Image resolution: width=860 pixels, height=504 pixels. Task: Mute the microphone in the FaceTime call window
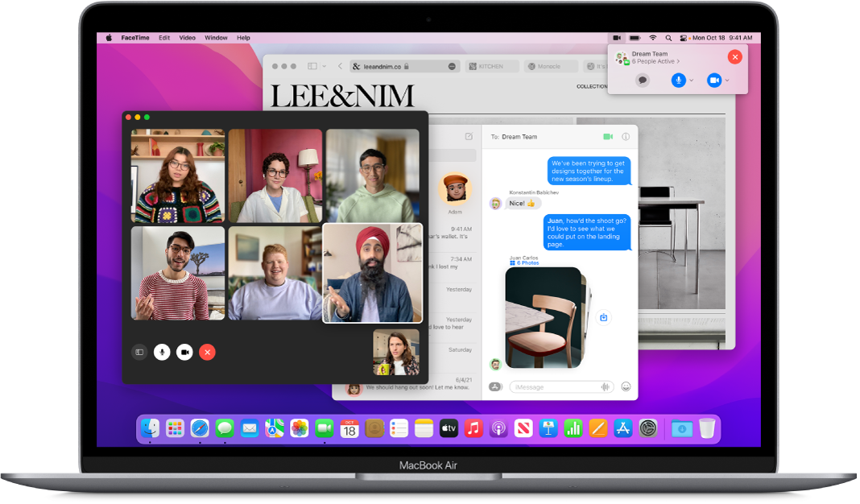162,352
